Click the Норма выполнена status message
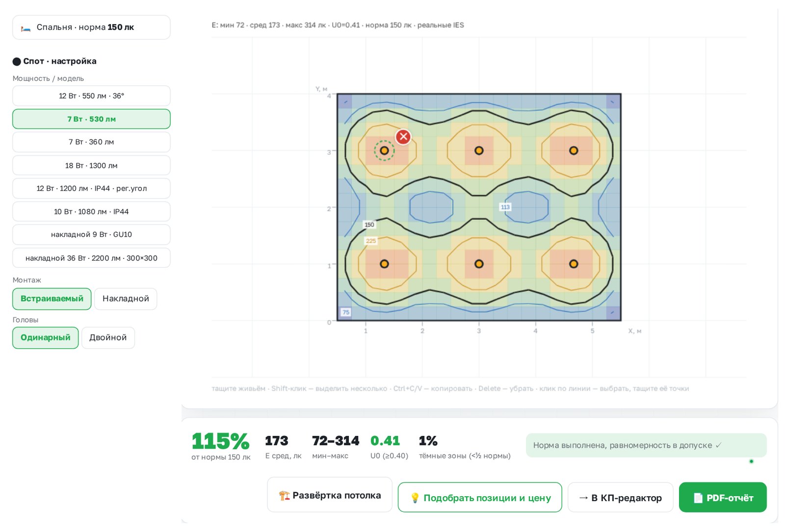The width and height of the screenshot is (785, 532). click(646, 445)
